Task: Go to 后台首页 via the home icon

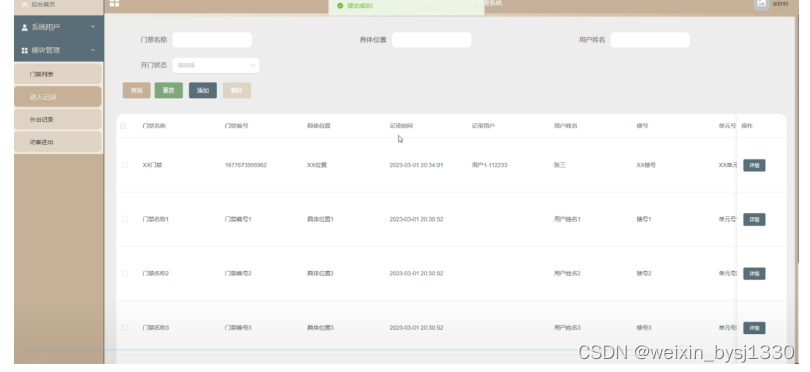Action: [24, 4]
